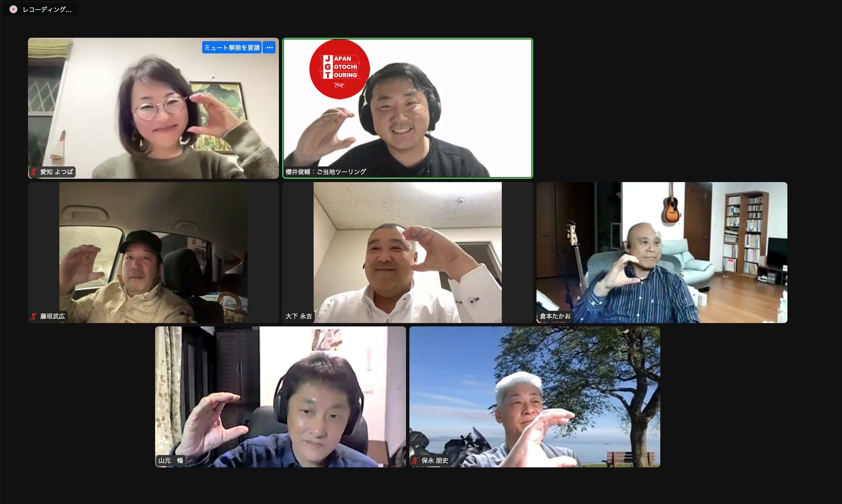Screen dimensions: 842x504
Task: Select 山元 暢's video tile
Action: tap(280, 396)
